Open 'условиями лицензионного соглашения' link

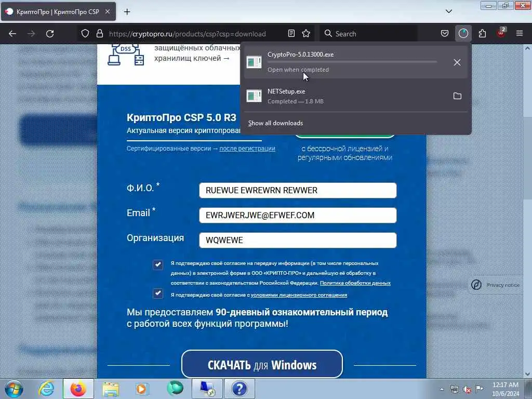299,295
